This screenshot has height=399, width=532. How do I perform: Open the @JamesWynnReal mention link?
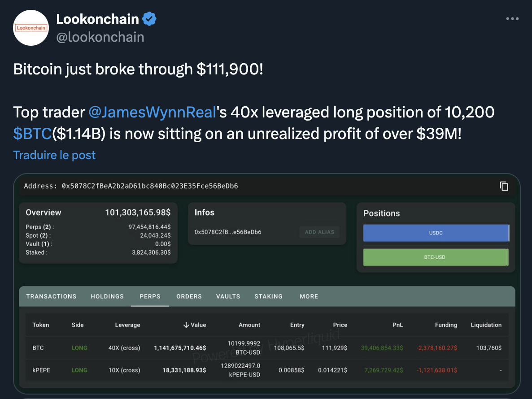pyautogui.click(x=153, y=112)
